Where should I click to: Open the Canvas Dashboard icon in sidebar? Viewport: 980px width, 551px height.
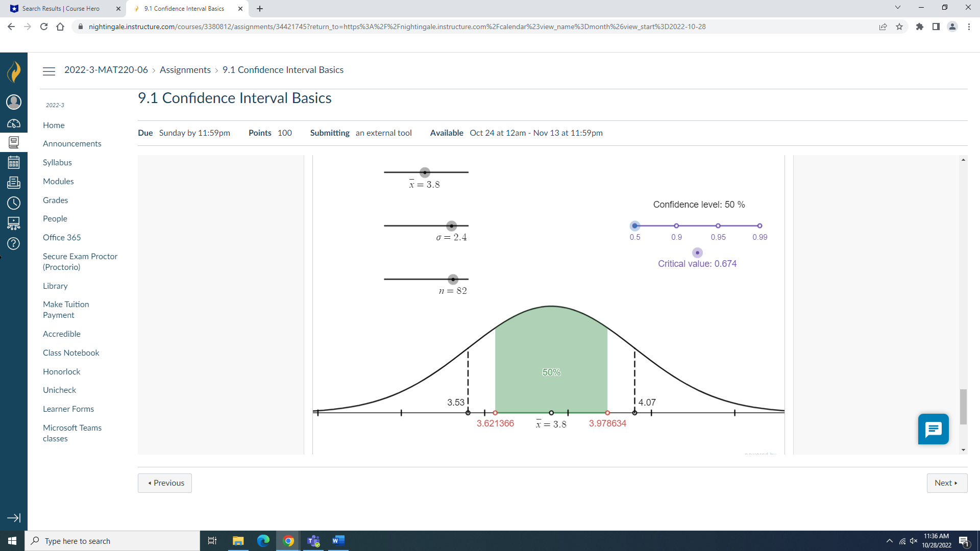tap(14, 124)
